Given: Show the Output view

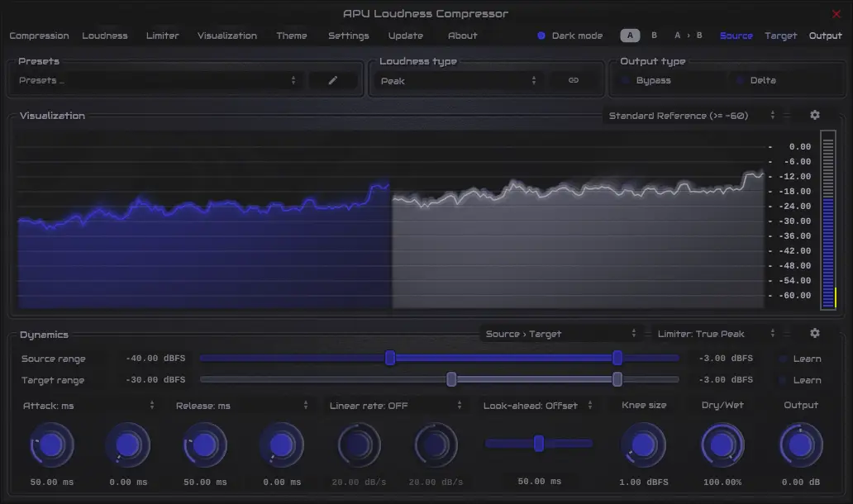Looking at the screenshot, I should pyautogui.click(x=825, y=36).
